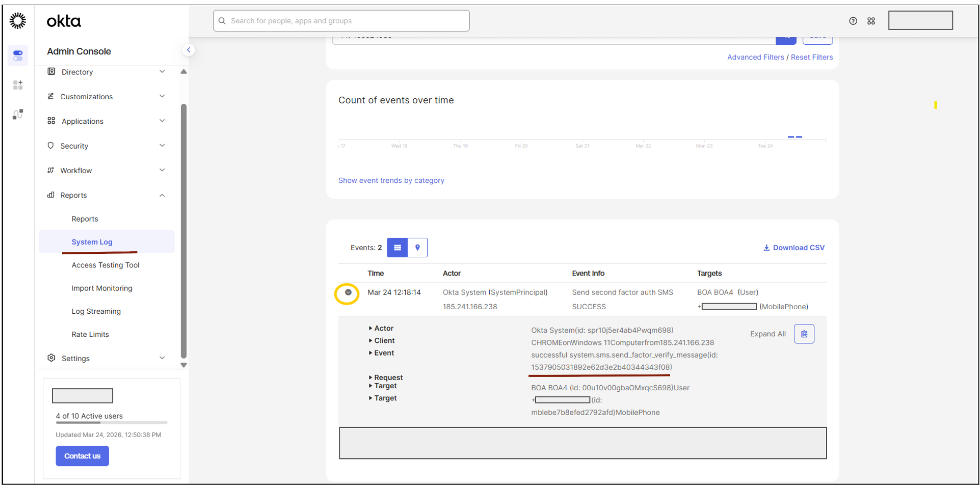Expand the Client details section

tap(382, 340)
